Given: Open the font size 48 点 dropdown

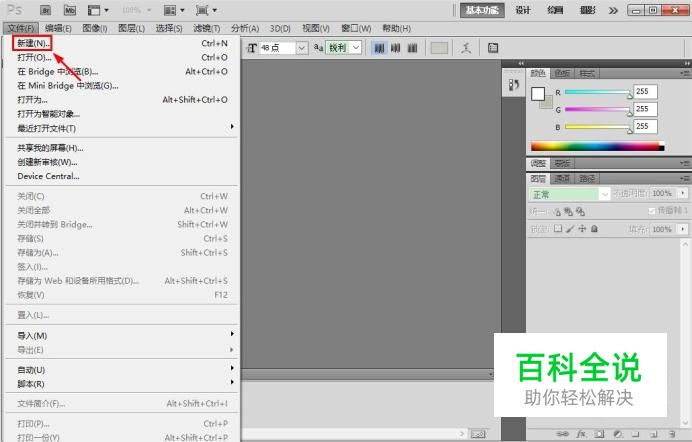Looking at the screenshot, I should click(x=301, y=48).
